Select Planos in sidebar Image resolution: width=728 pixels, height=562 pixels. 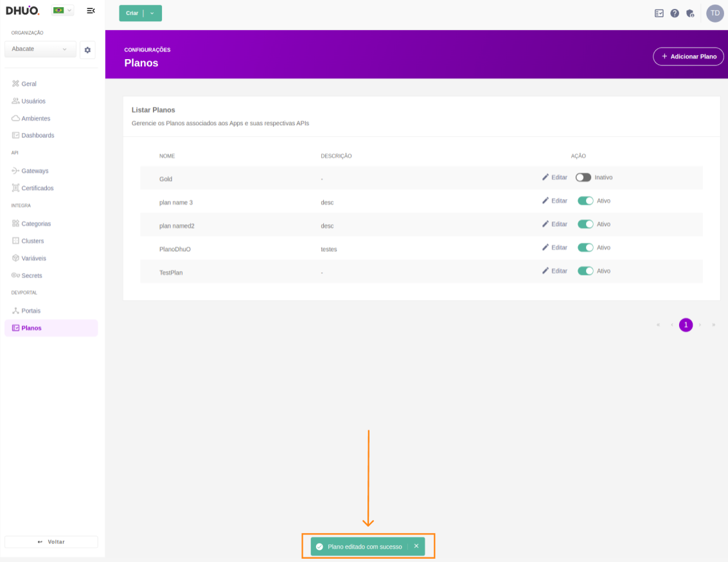coord(51,328)
